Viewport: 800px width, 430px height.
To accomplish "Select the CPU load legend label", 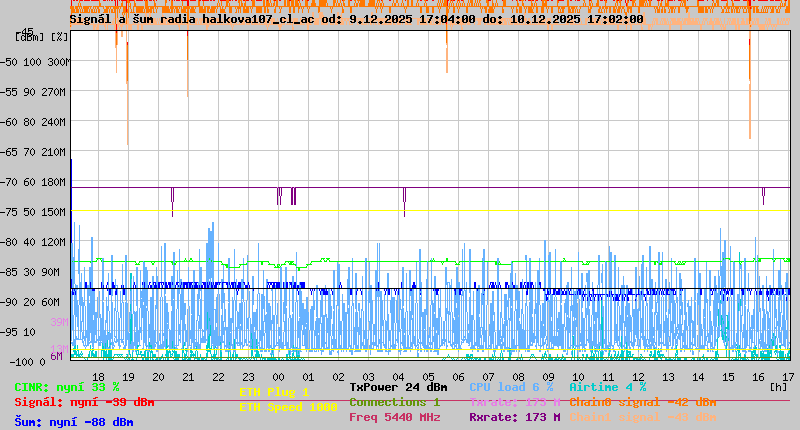I will [511, 387].
